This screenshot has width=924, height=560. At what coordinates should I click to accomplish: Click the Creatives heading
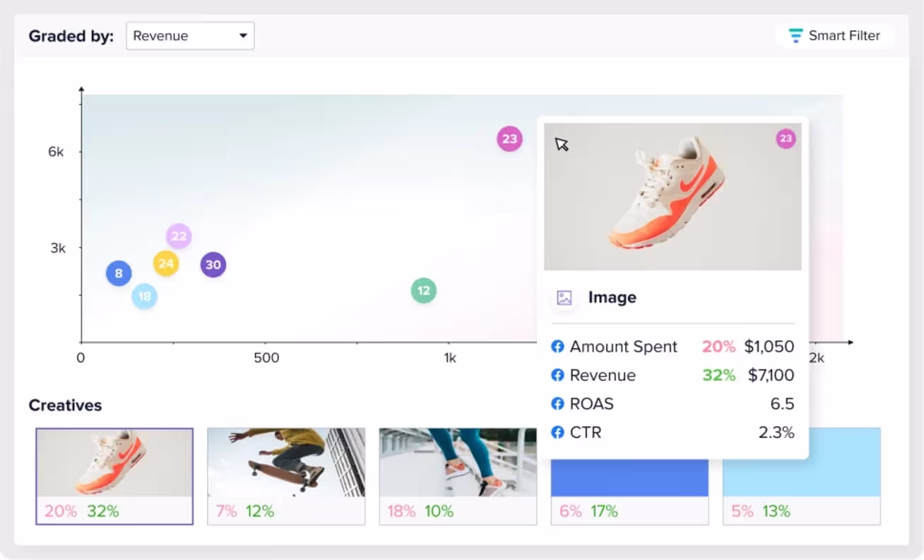(x=65, y=405)
